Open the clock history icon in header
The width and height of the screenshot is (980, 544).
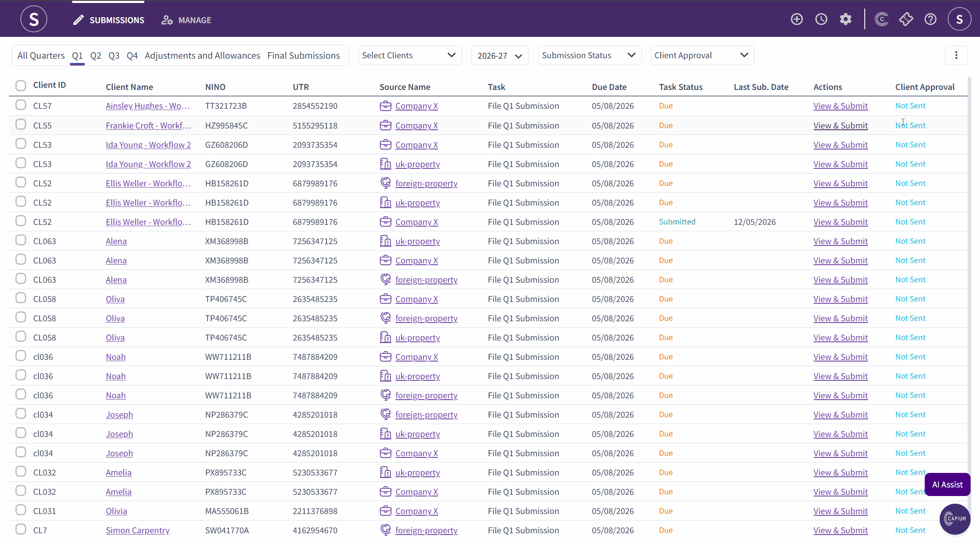coord(821,19)
